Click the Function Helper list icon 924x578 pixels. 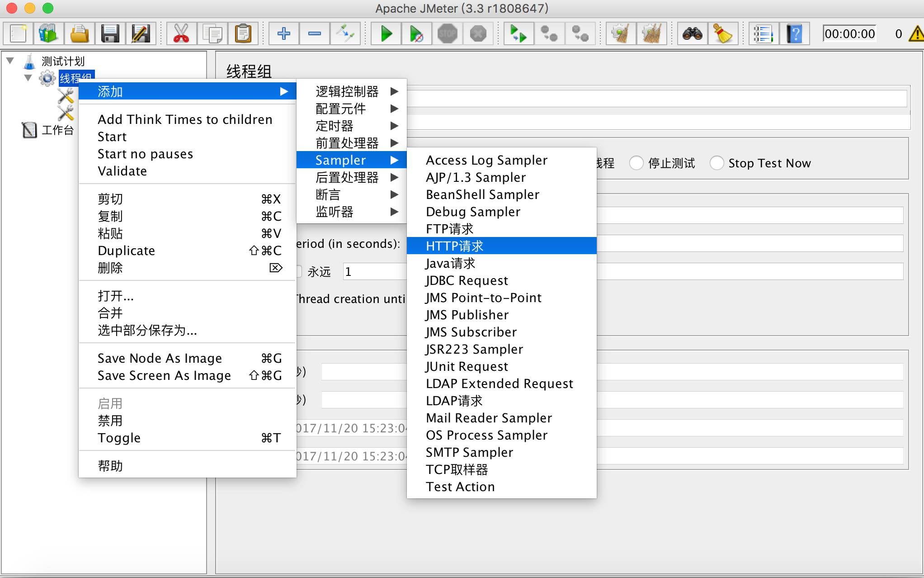764,34
